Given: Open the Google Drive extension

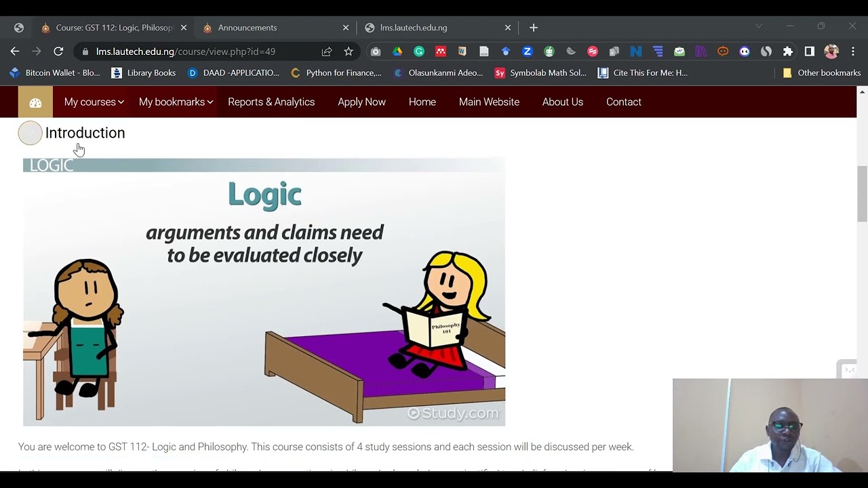Looking at the screenshot, I should pos(397,52).
